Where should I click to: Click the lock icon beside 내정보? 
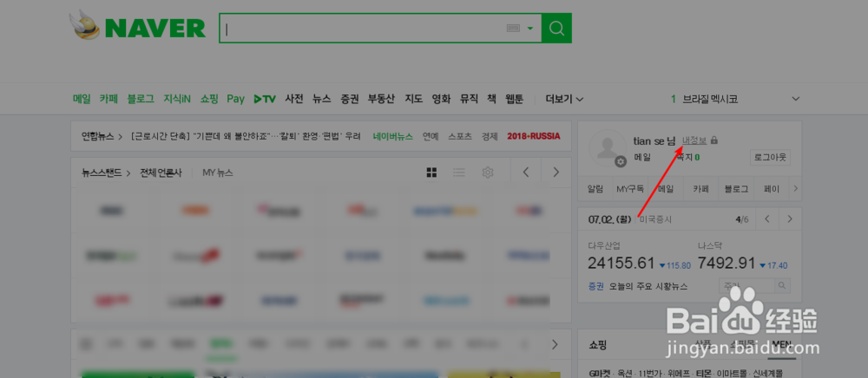pos(714,140)
